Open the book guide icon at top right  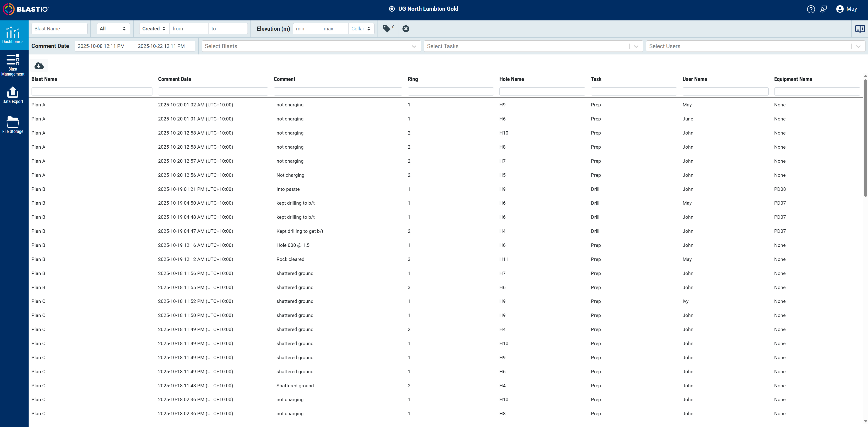tap(860, 29)
